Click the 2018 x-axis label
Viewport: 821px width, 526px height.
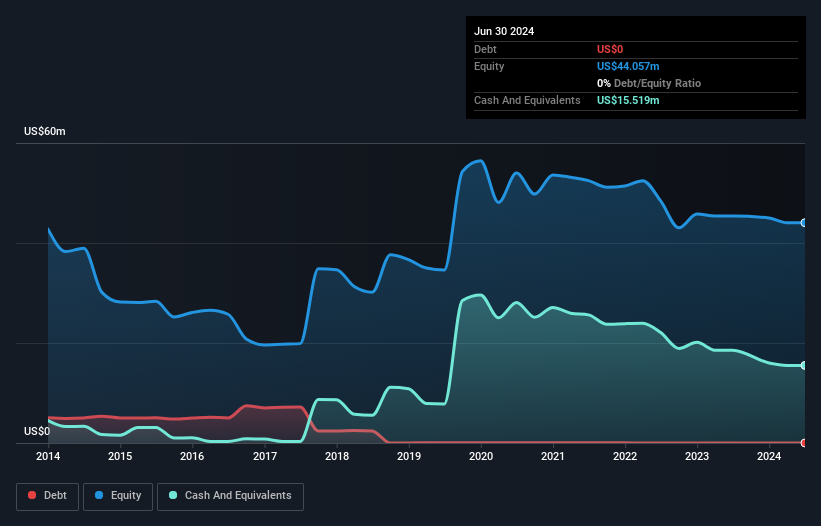(x=337, y=456)
